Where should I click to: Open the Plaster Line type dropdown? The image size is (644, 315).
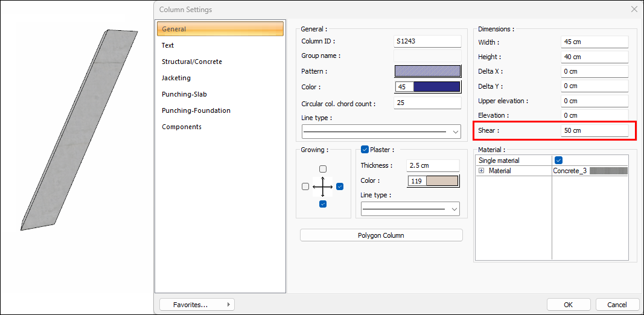coord(410,209)
